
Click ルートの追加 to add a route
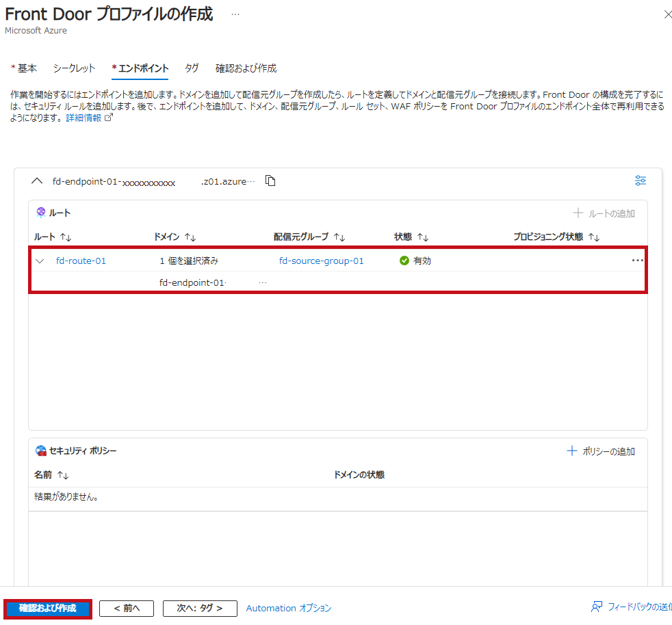tap(604, 213)
